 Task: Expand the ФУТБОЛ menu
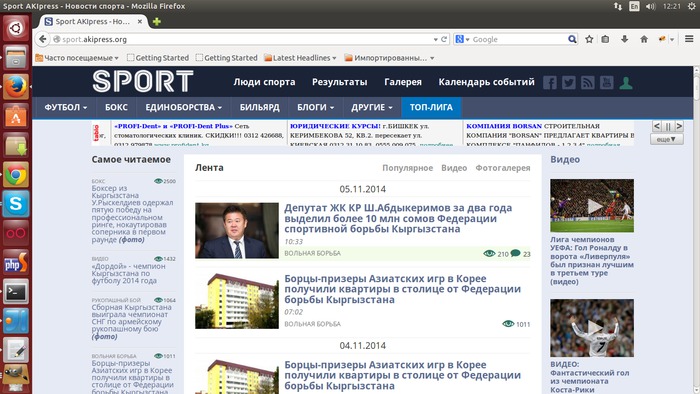pos(66,108)
